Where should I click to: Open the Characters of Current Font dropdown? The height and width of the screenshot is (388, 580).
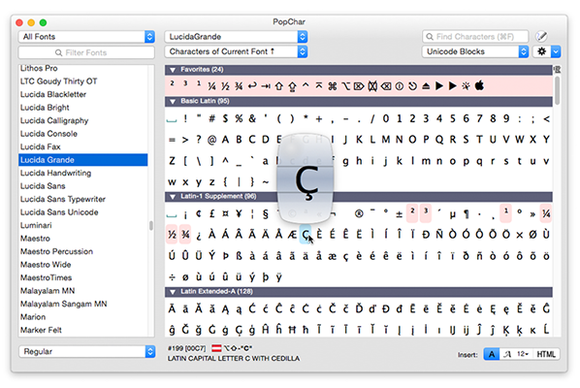click(x=236, y=51)
